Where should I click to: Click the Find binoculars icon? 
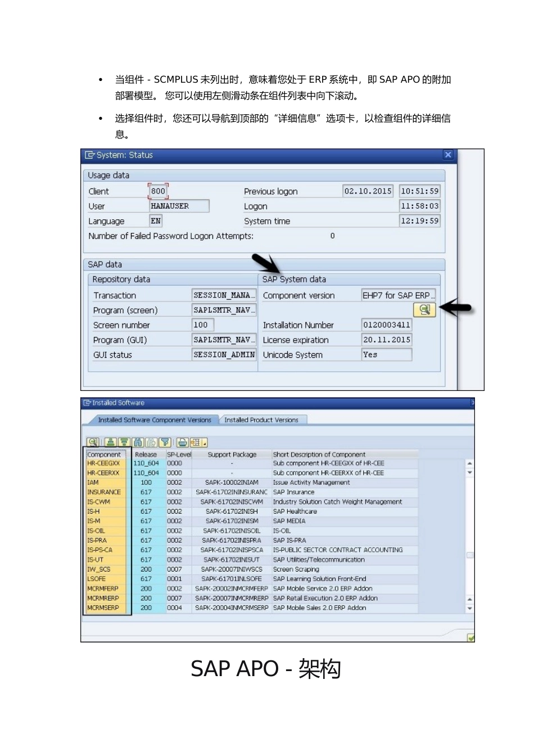[138, 442]
